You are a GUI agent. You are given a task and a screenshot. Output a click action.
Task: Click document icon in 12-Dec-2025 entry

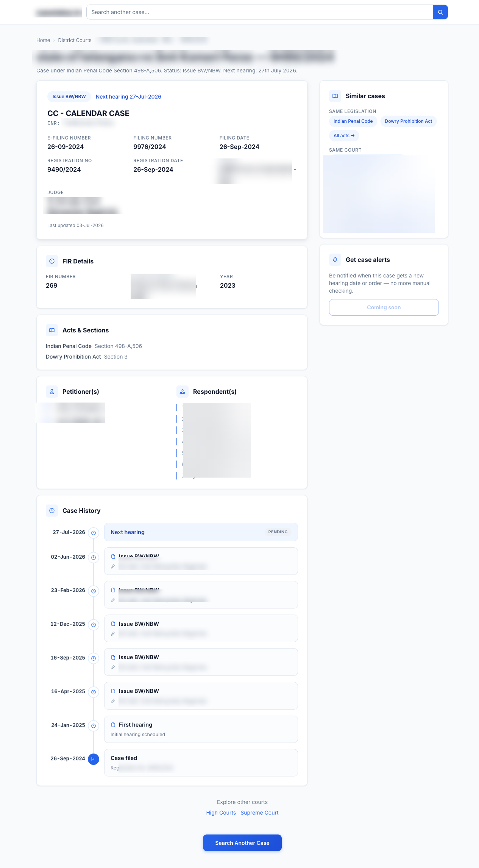(113, 624)
